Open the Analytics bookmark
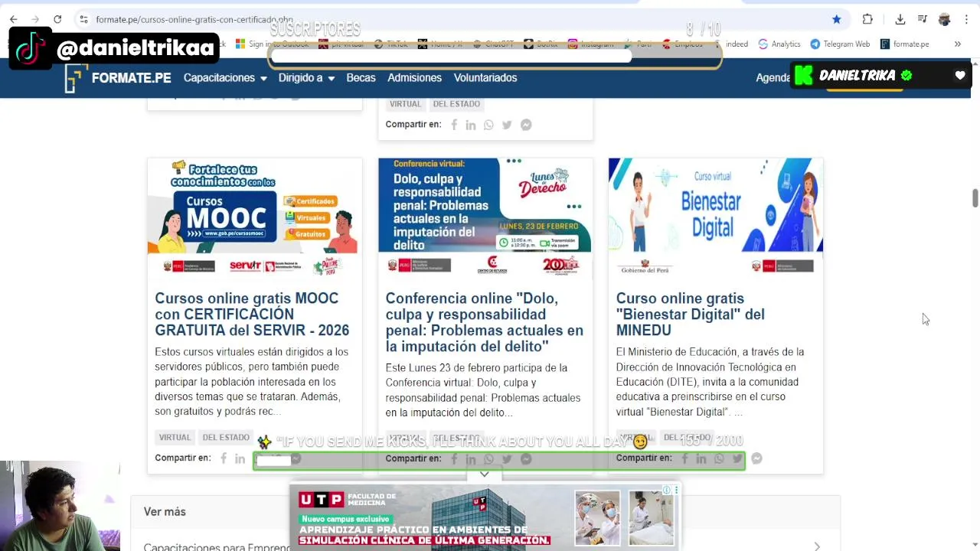This screenshot has height=551, width=980. point(779,44)
